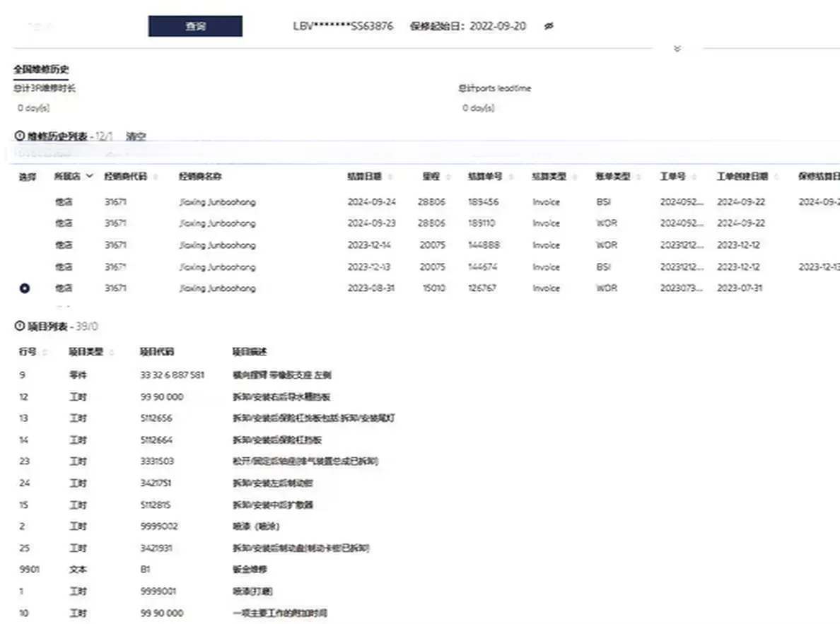
Task: Select the radio button for the 2023-08-31 record
Action: pos(25,288)
